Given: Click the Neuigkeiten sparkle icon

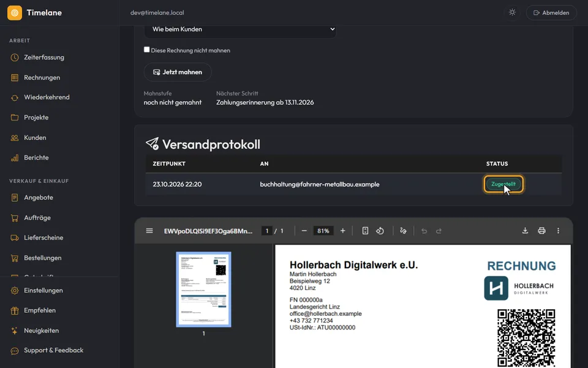Looking at the screenshot, I should (x=15, y=331).
